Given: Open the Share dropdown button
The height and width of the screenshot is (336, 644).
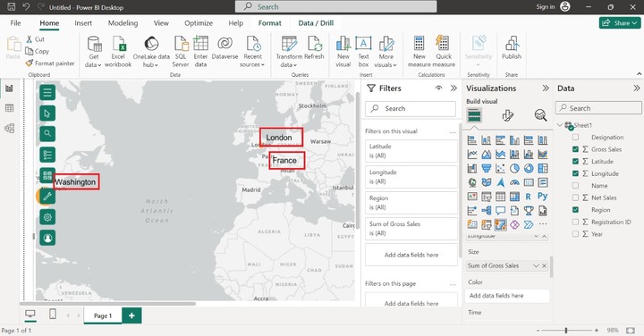Looking at the screenshot, I should pos(620,23).
